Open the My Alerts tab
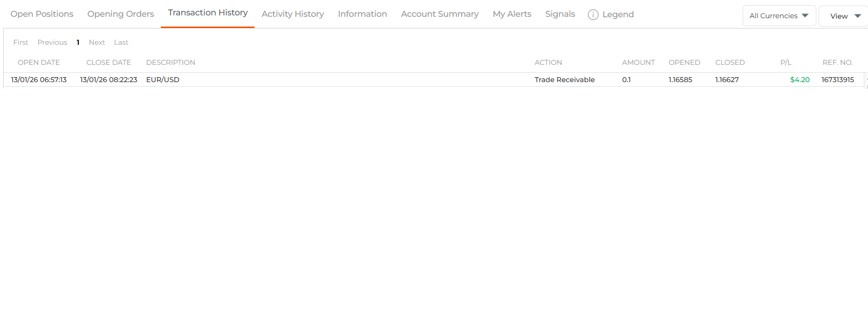Screen dimensions: 868x335 (512, 14)
